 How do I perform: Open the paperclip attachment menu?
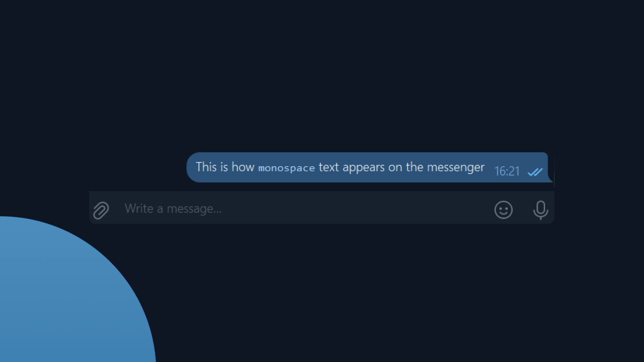(x=101, y=210)
